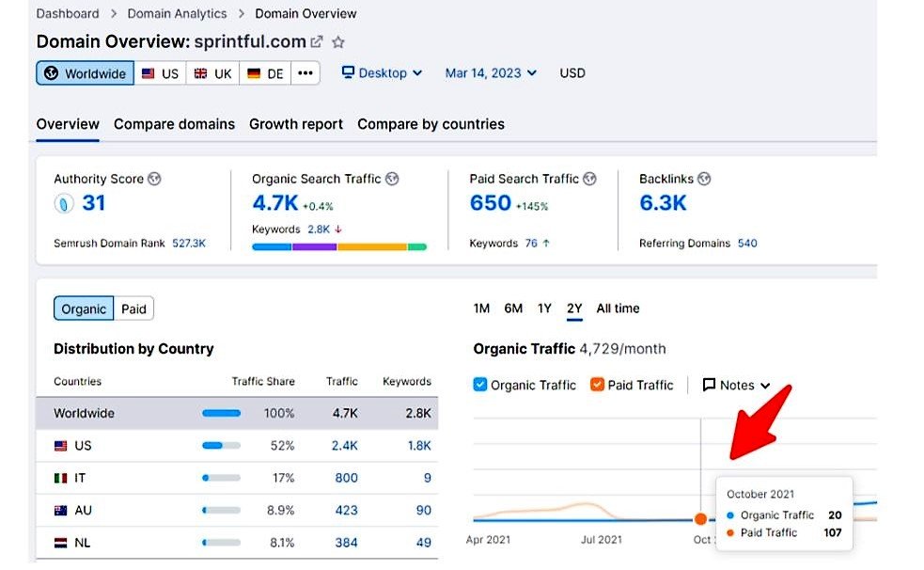The width and height of the screenshot is (924, 570).
Task: Open Backlinks 6.3K value
Action: [663, 203]
